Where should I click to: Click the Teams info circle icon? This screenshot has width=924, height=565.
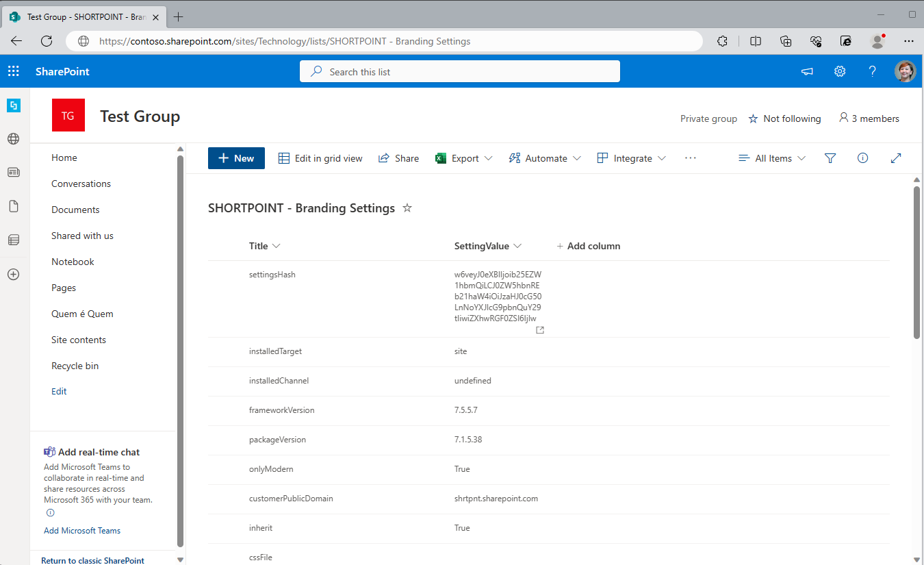pyautogui.click(x=50, y=512)
